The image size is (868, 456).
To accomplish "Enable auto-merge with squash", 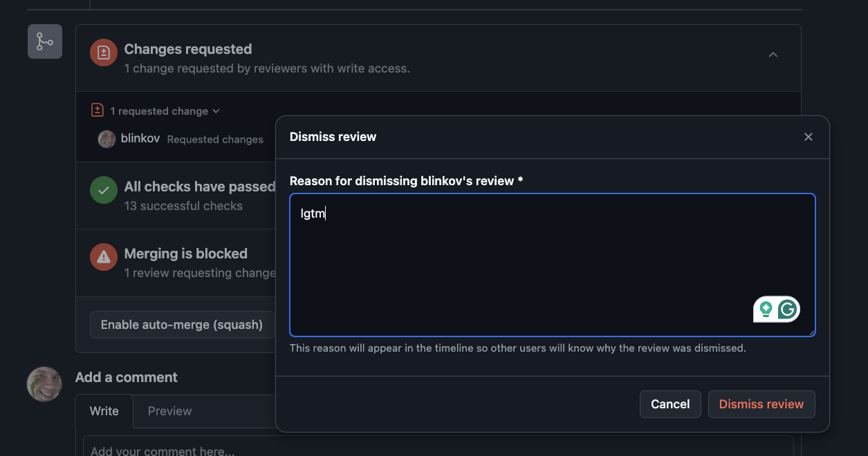I will pyautogui.click(x=181, y=324).
